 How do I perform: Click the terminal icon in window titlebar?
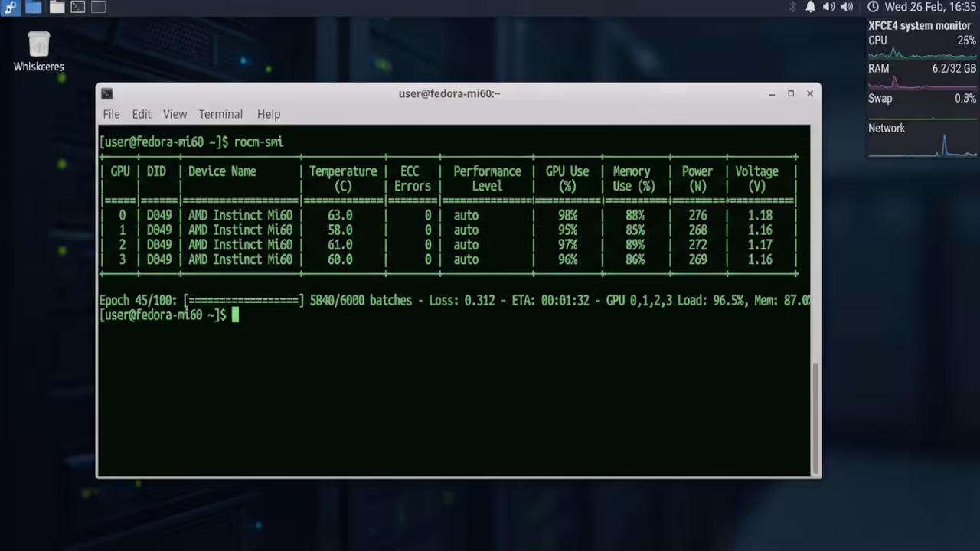[x=107, y=93]
